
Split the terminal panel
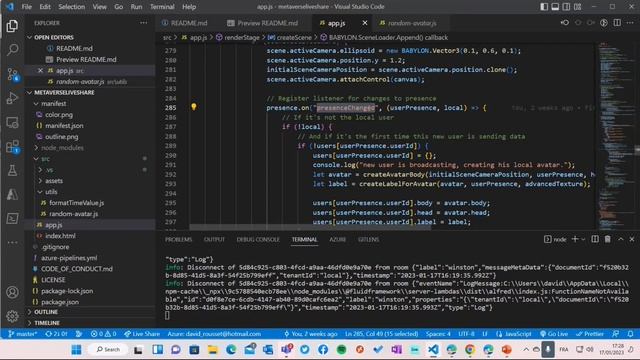[x=595, y=239]
